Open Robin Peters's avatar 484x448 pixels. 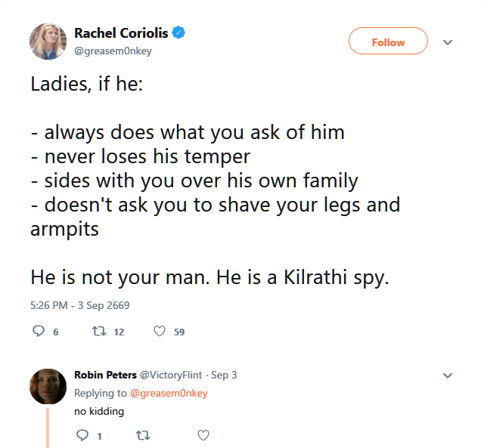pyautogui.click(x=48, y=385)
